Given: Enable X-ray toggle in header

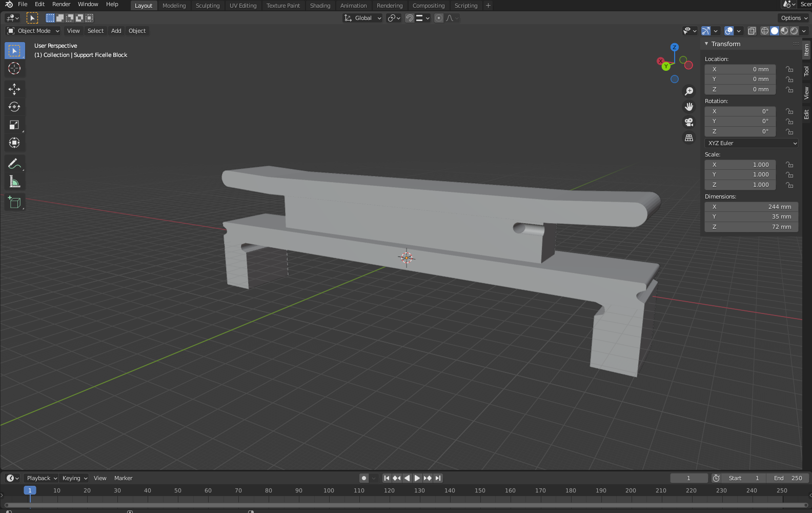Looking at the screenshot, I should (752, 31).
